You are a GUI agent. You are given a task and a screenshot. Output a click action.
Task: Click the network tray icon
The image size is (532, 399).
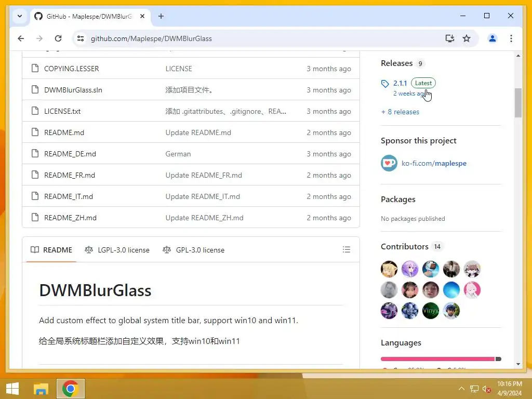click(474, 389)
